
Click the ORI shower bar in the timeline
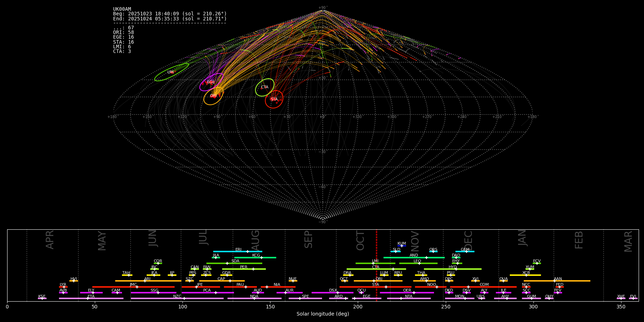pyautogui.click(x=378, y=281)
